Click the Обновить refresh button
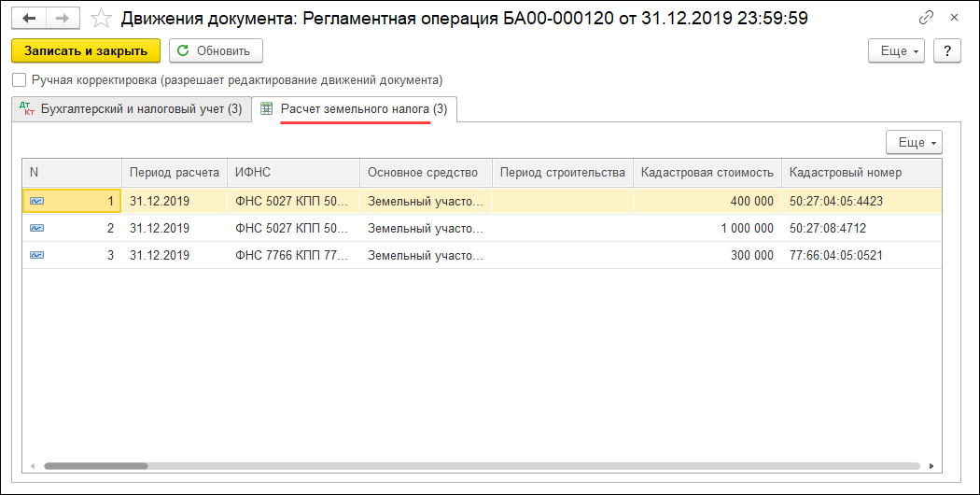The width and height of the screenshot is (980, 495). (216, 50)
